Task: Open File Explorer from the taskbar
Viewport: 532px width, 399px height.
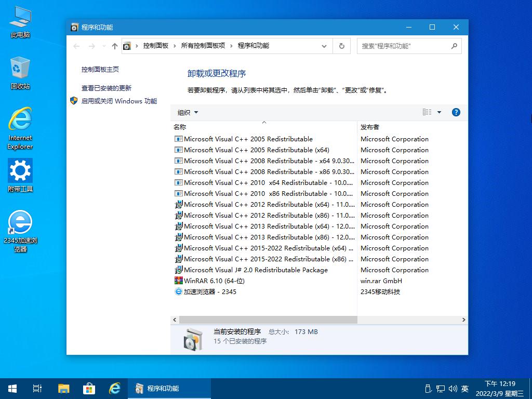Action: [x=63, y=389]
